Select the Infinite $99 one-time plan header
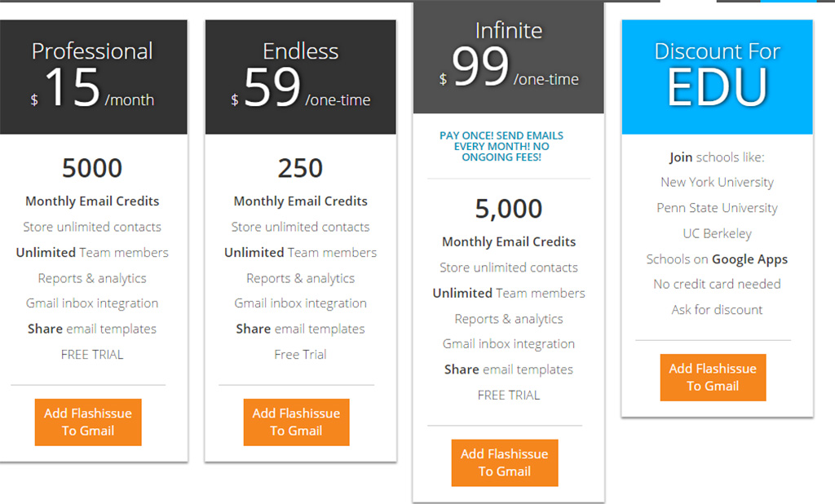835x504 pixels. pyautogui.click(x=509, y=58)
